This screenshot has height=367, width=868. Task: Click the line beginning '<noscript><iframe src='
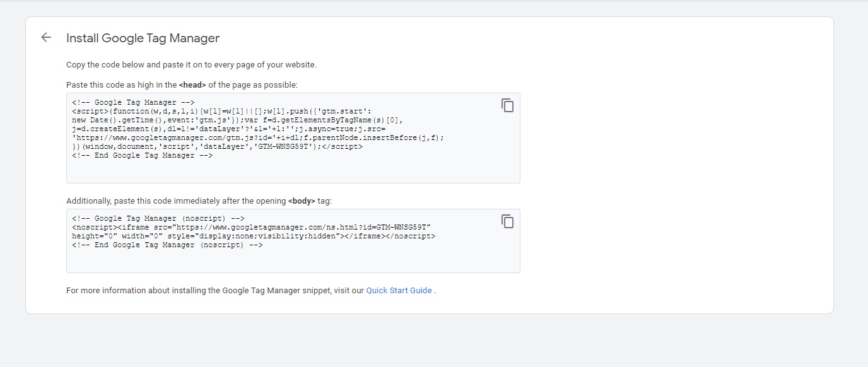[252, 227]
